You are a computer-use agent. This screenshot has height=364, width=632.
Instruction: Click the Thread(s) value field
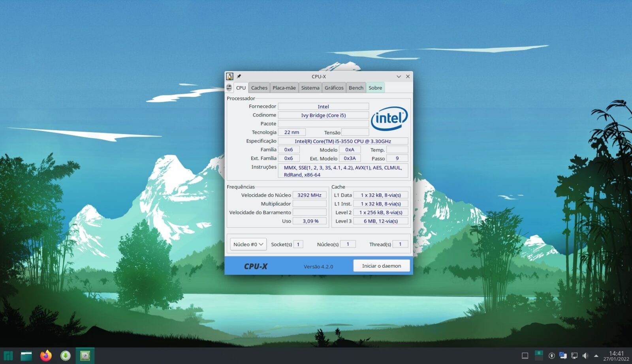(x=400, y=244)
